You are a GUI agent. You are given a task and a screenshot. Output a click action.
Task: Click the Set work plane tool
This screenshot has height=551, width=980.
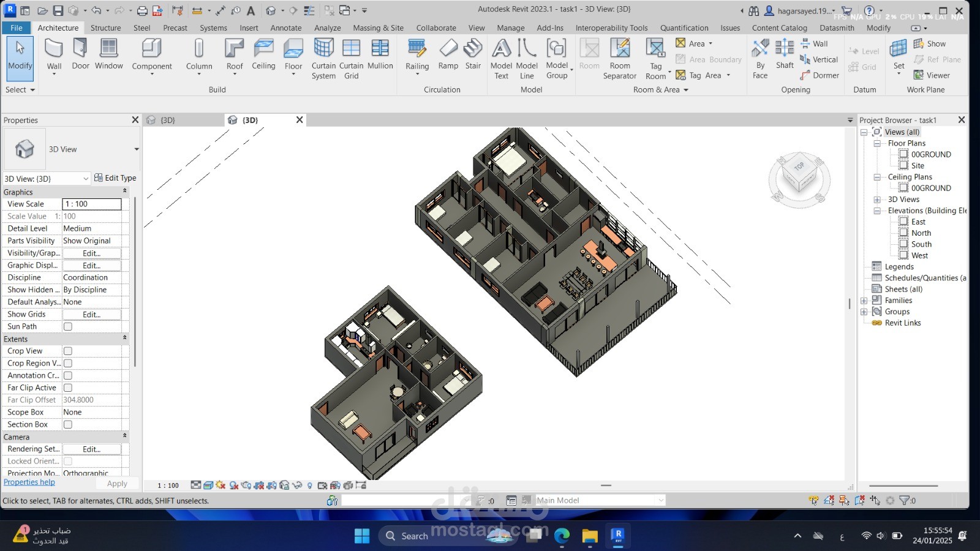[x=899, y=56]
